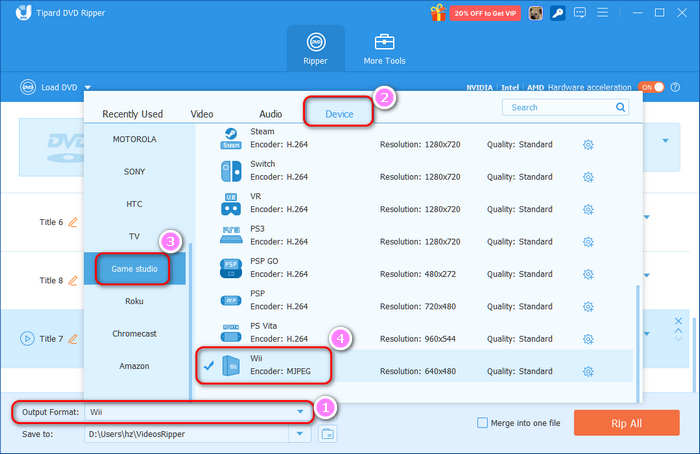Screen dimensions: 700x454
Task: Open settings gear for Switch profile
Action: point(588,177)
